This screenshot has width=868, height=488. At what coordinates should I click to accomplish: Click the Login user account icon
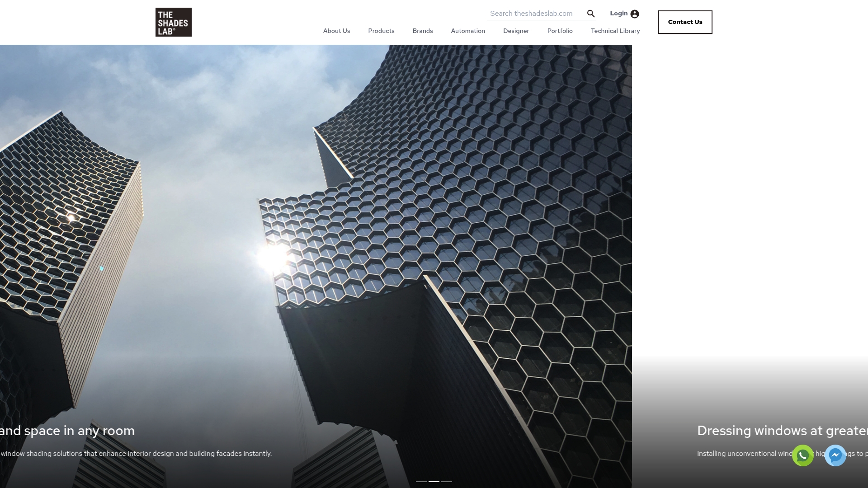[635, 14]
